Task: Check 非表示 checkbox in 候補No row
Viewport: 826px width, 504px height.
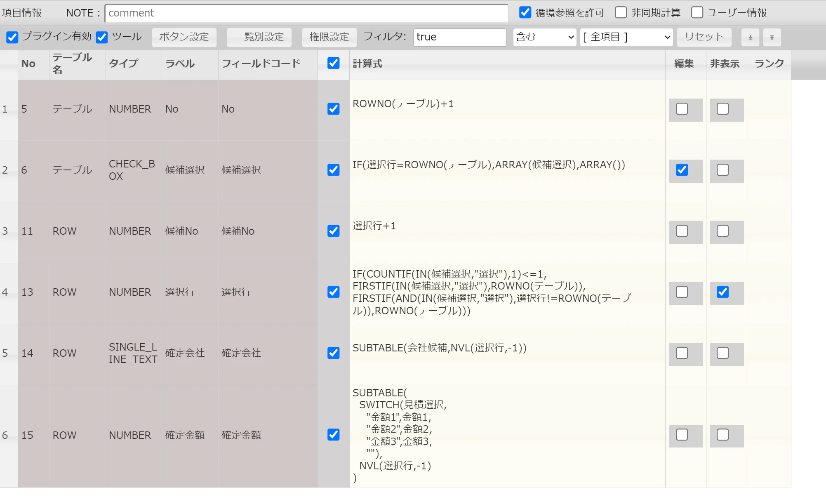Action: (x=723, y=231)
